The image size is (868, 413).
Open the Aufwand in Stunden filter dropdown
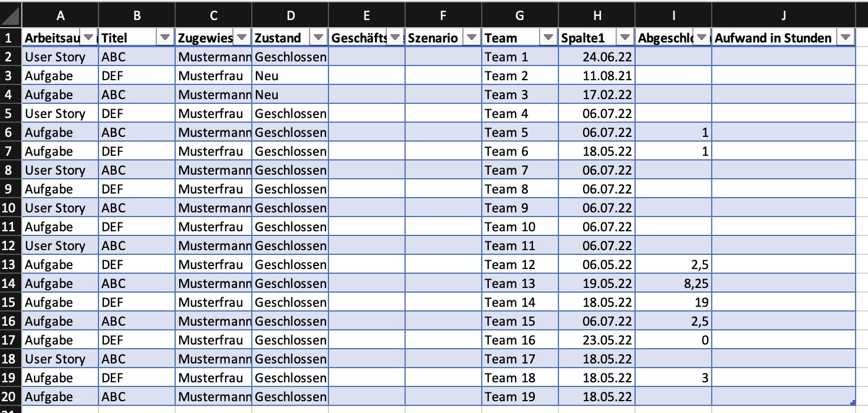[846, 38]
